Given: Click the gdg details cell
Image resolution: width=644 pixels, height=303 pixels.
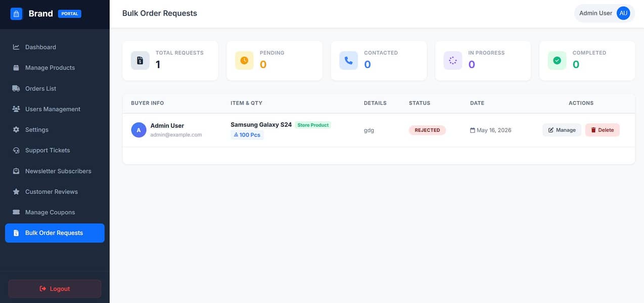Looking at the screenshot, I should click(x=369, y=130).
